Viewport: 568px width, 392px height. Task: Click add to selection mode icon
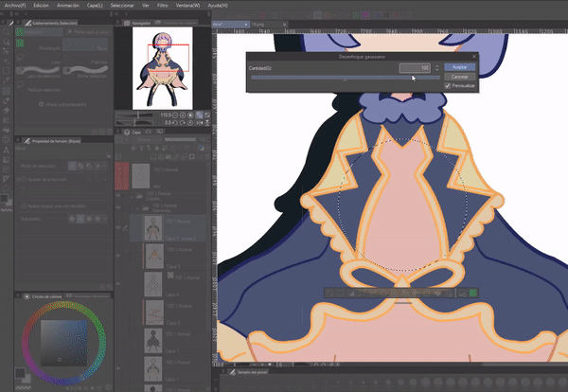pyautogui.click(x=80, y=166)
